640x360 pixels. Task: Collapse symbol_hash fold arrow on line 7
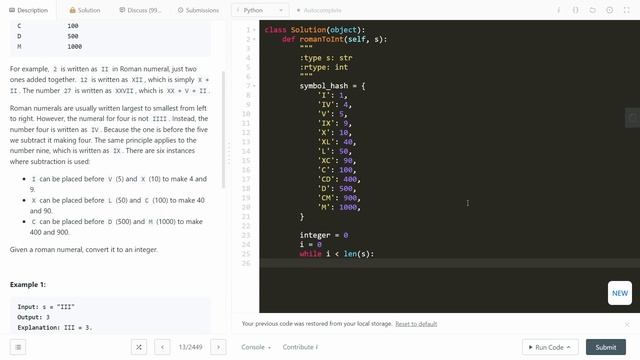(x=254, y=86)
